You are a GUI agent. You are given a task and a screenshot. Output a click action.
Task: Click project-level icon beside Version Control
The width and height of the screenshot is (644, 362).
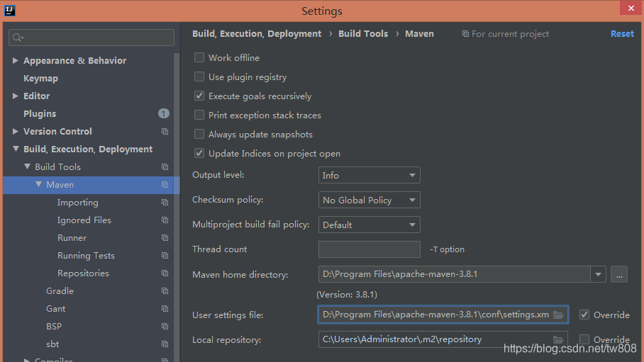pos(165,131)
